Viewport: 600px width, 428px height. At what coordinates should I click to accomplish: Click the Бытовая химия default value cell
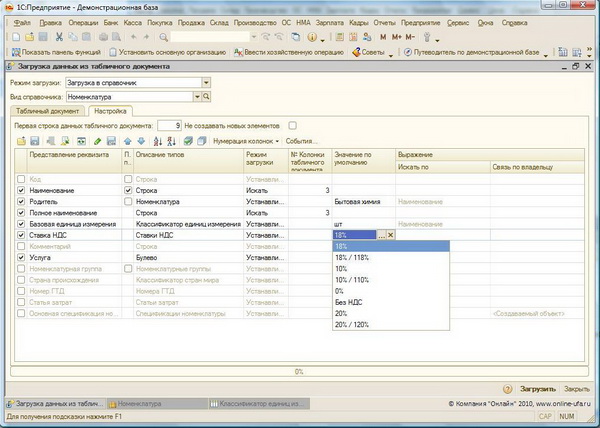tap(363, 202)
